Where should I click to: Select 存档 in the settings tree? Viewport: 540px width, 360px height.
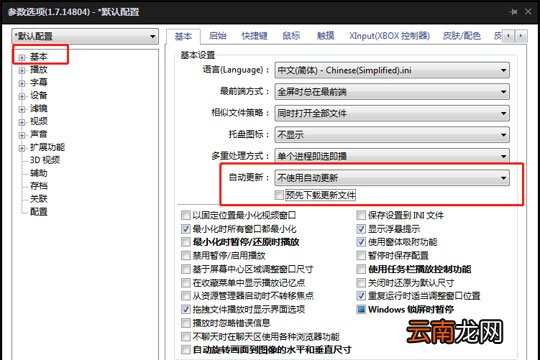coord(39,186)
